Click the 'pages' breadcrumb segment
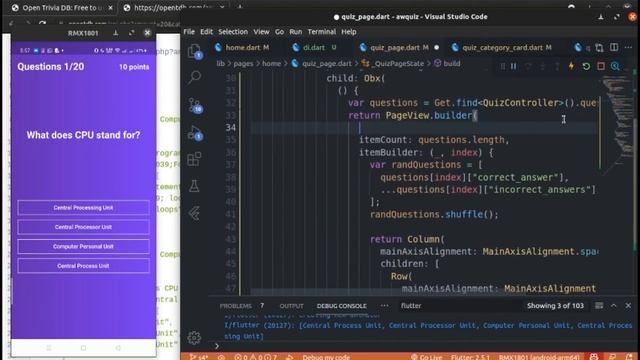Viewport: 640px width, 360px height. [x=243, y=64]
